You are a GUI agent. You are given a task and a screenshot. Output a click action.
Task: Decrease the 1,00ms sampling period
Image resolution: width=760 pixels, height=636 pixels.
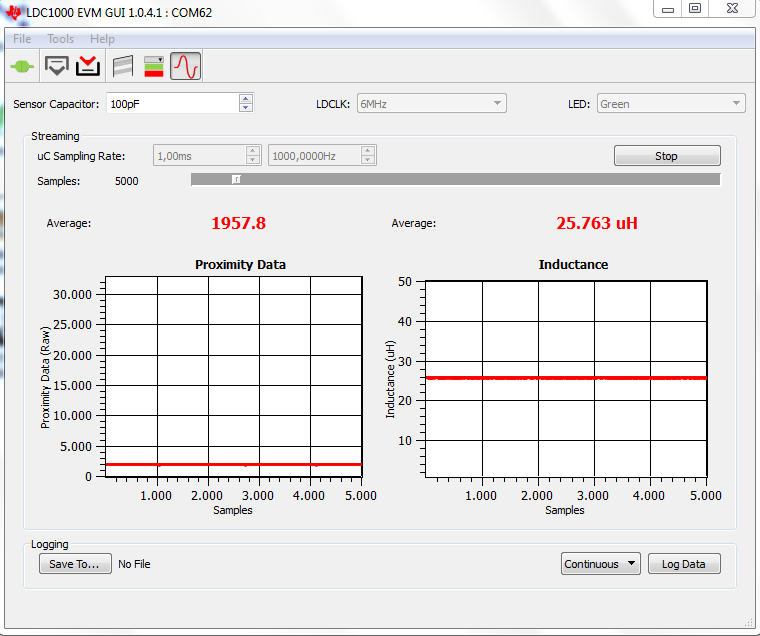click(253, 160)
